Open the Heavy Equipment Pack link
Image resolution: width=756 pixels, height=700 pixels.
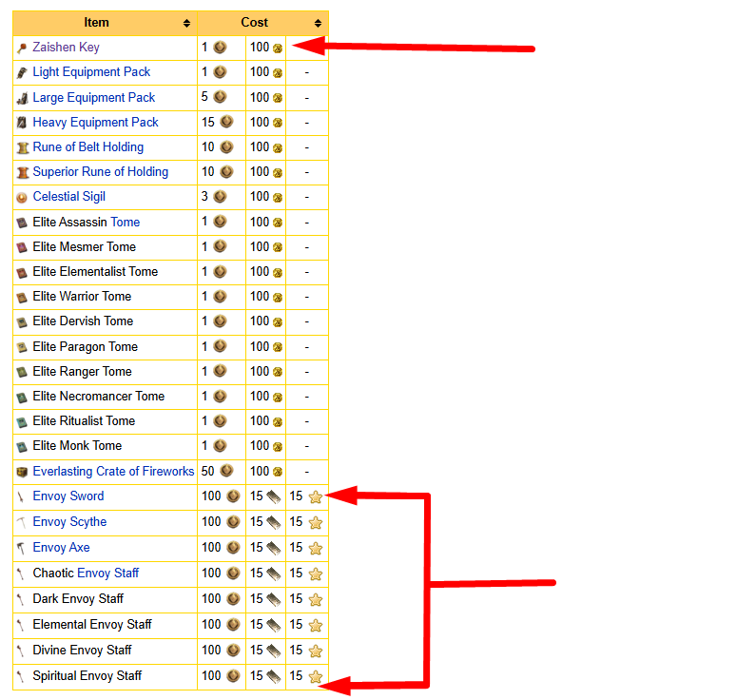click(x=95, y=123)
